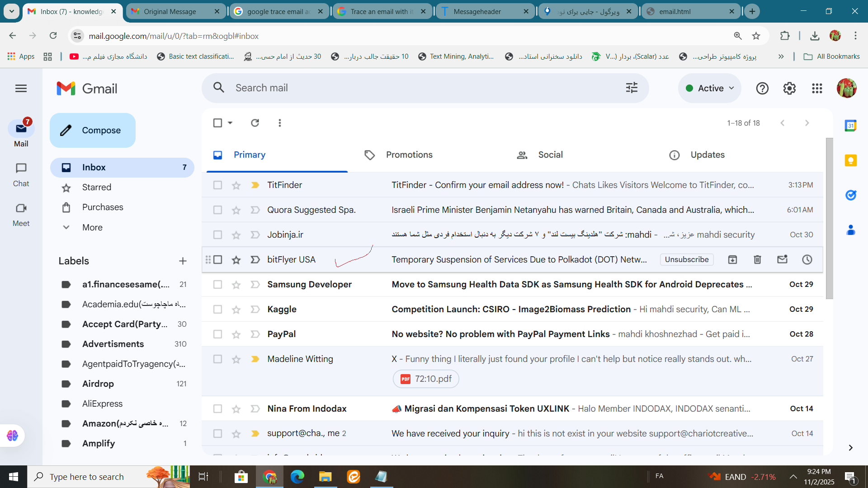Open Gmail Settings gear icon
Image resolution: width=868 pixels, height=488 pixels.
pos(789,88)
